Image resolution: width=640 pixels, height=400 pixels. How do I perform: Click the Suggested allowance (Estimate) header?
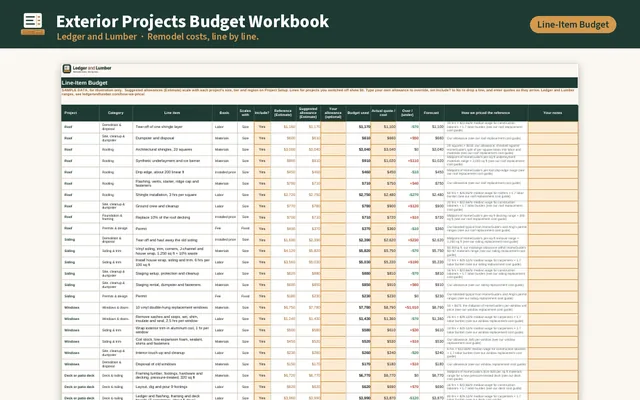click(x=308, y=113)
